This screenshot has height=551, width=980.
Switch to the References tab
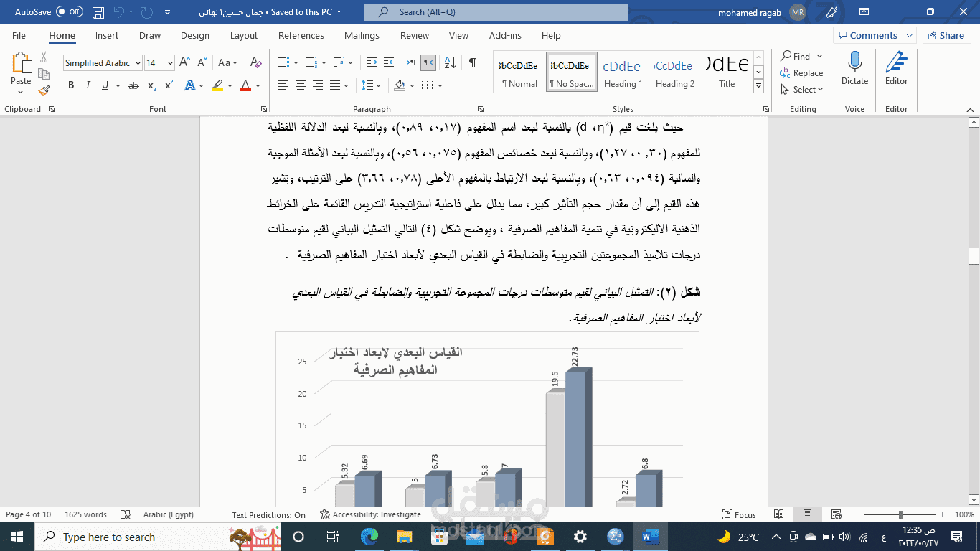(301, 35)
